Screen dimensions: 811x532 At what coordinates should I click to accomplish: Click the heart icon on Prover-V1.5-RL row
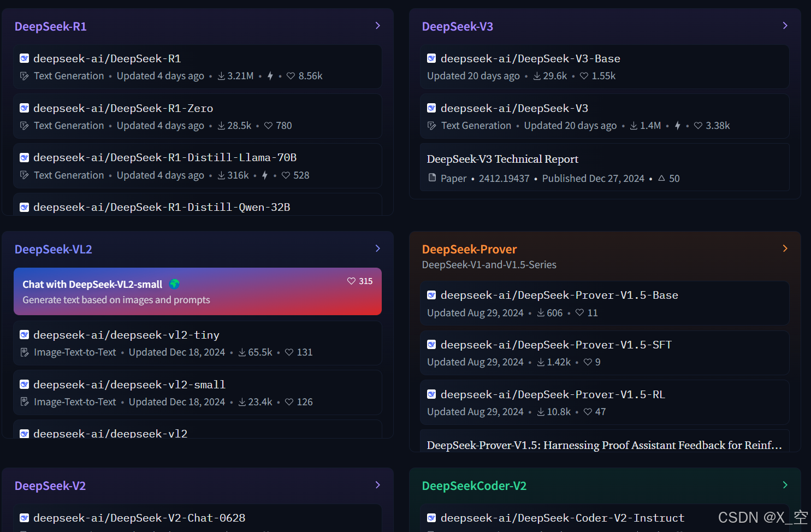[x=588, y=412]
